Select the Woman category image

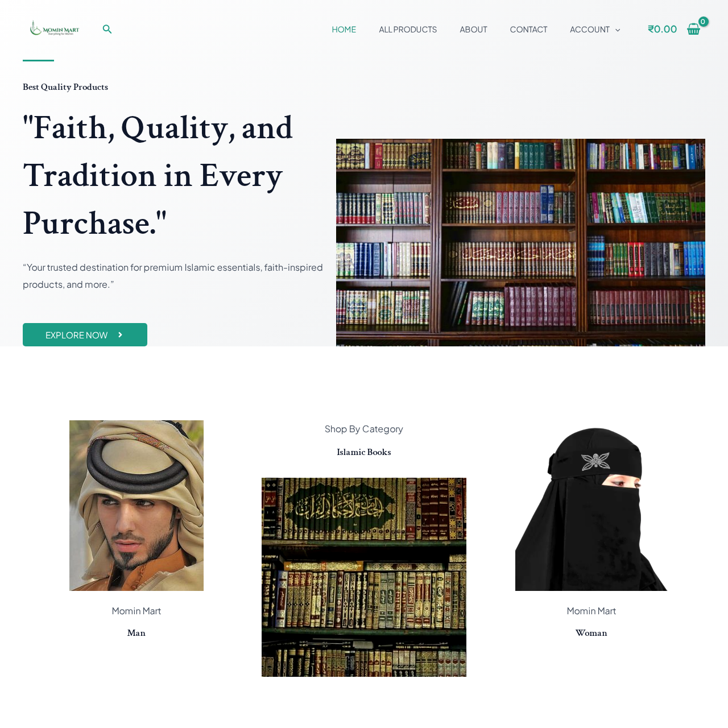[x=591, y=506]
